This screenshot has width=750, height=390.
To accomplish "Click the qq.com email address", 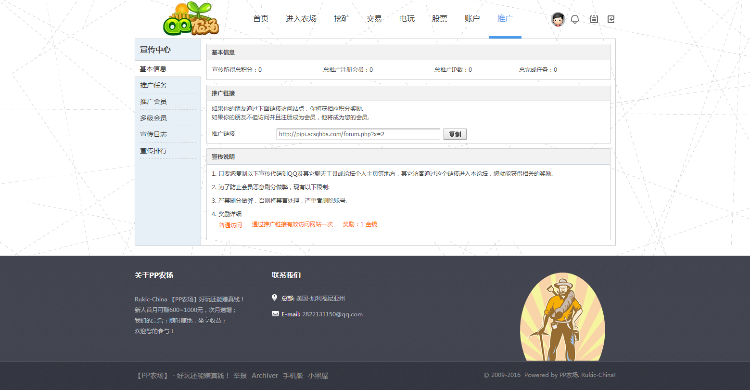I will [x=332, y=314].
